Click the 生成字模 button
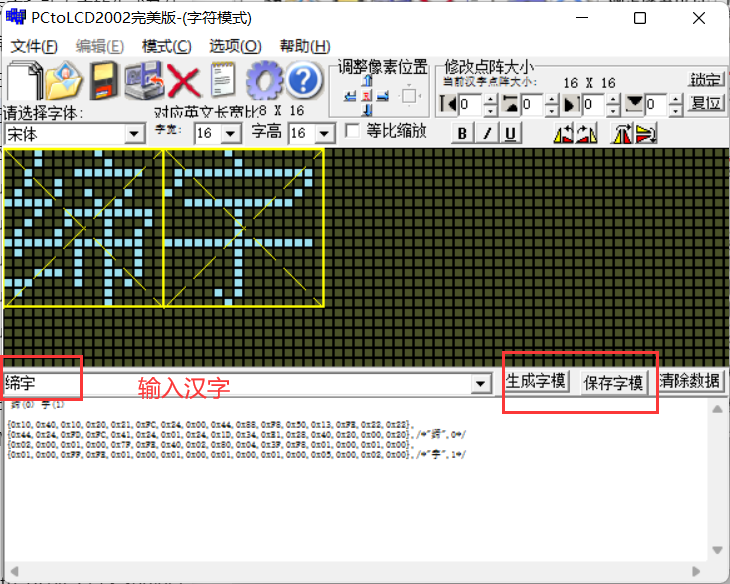 [x=535, y=381]
